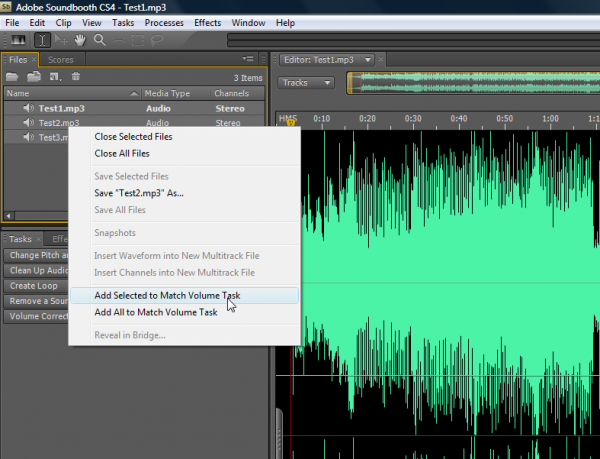Image resolution: width=600 pixels, height=459 pixels.
Task: Select the Hand tool
Action: [80, 40]
